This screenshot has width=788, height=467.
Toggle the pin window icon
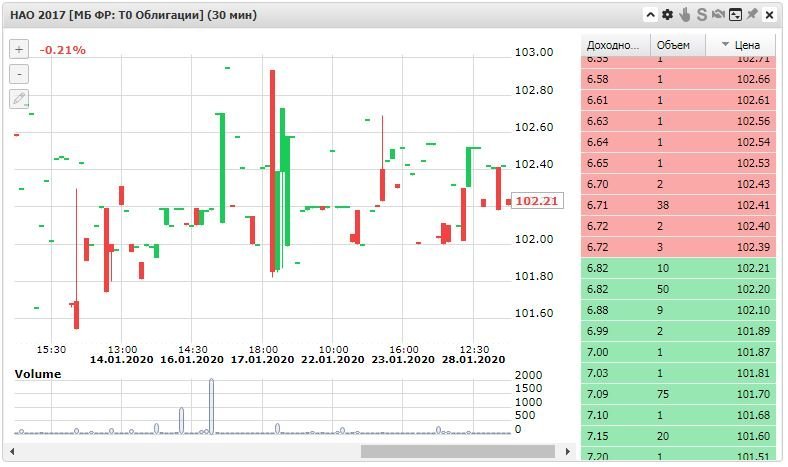pos(752,15)
